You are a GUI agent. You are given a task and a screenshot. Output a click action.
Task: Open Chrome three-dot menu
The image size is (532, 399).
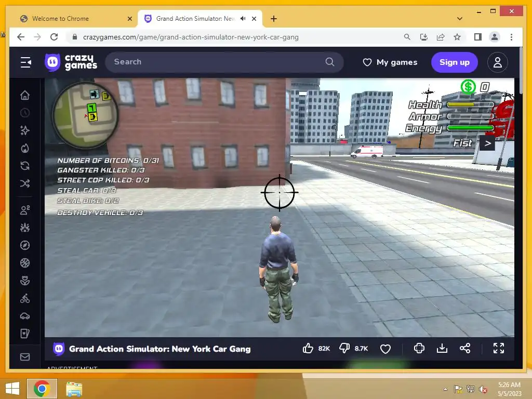point(511,37)
